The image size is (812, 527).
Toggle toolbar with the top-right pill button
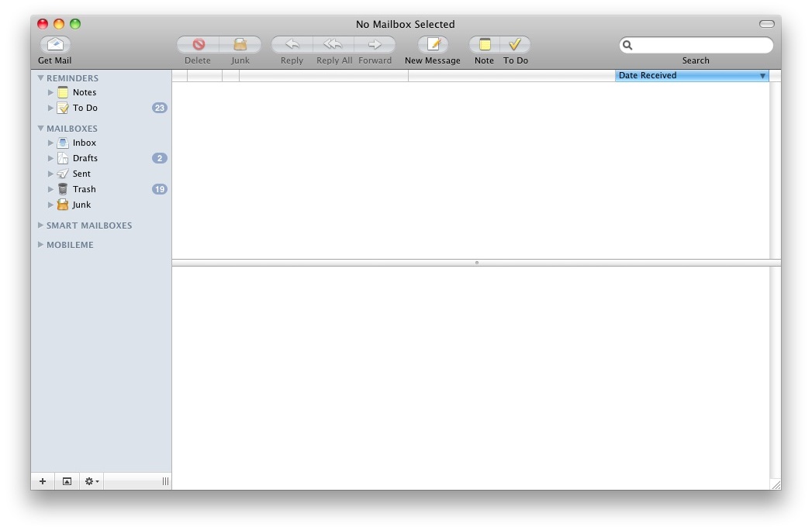tap(766, 24)
